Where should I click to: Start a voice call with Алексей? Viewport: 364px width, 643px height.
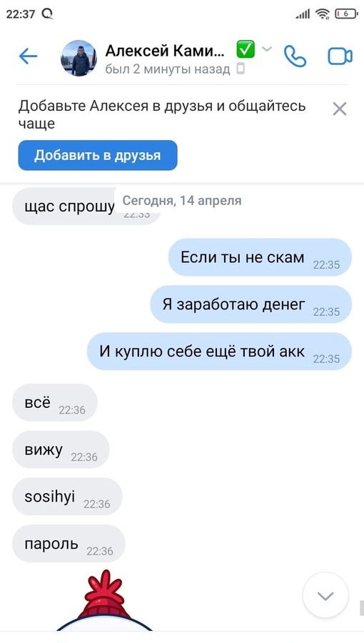point(295,56)
